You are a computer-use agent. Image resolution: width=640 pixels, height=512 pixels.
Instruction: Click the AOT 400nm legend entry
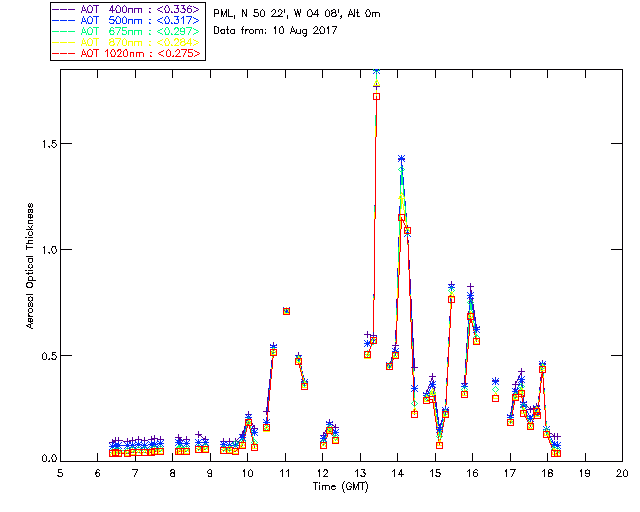pyautogui.click(x=138, y=8)
